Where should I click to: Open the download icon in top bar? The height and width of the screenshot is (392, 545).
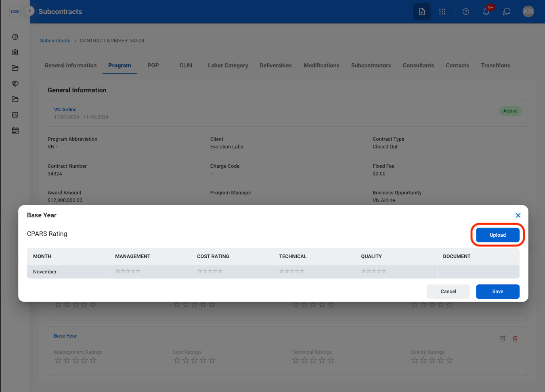(422, 12)
